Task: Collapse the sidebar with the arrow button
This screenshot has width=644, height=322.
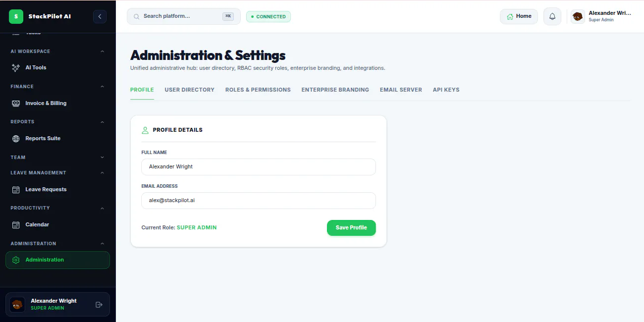Action: 100,16
